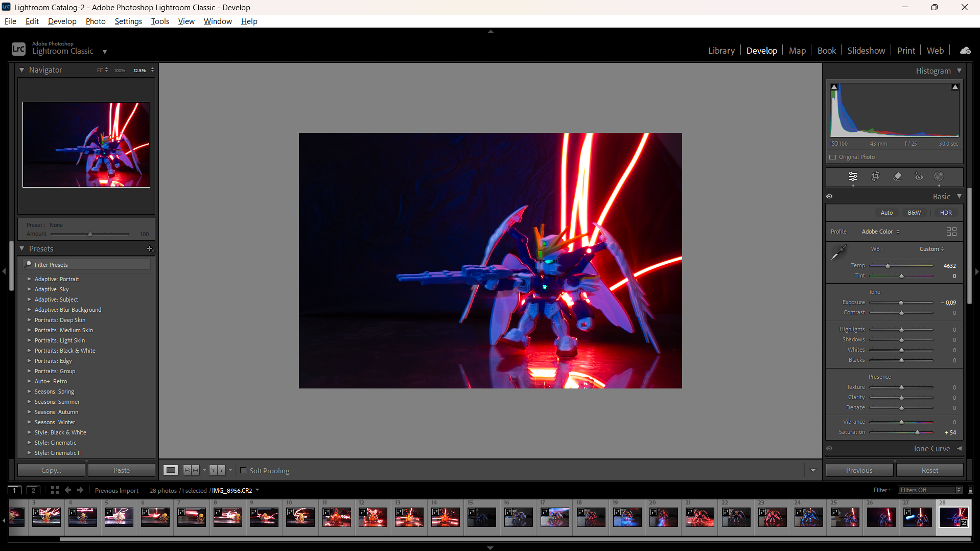Open the Tools menu

coord(160,21)
